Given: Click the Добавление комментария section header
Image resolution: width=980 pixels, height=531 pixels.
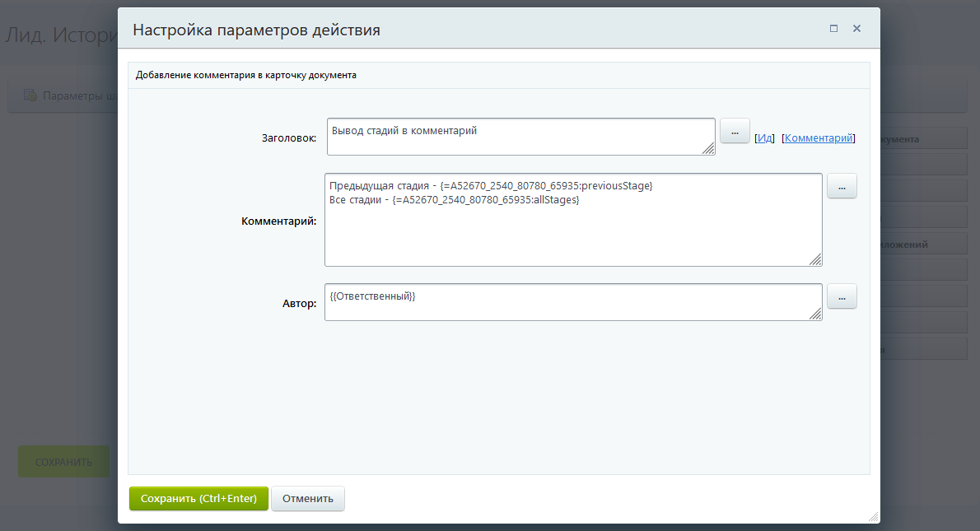Looking at the screenshot, I should pos(246,75).
